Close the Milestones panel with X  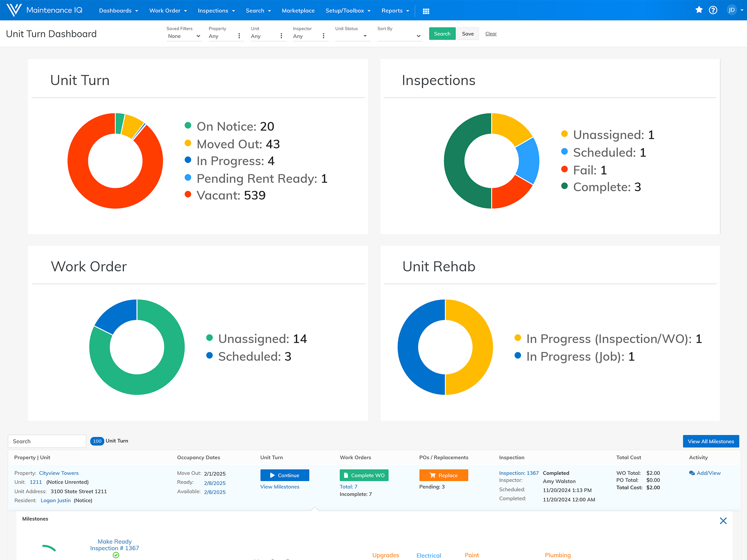click(x=723, y=521)
